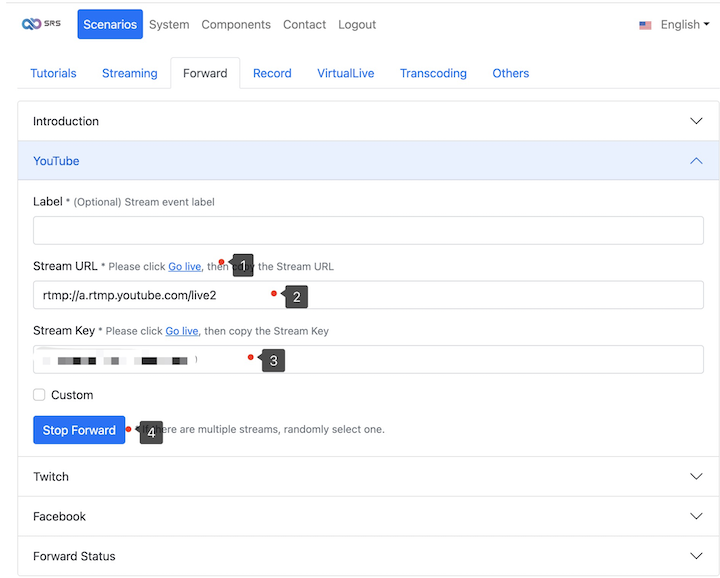Click the US flag language icon
The height and width of the screenshot is (578, 720).
tap(645, 25)
